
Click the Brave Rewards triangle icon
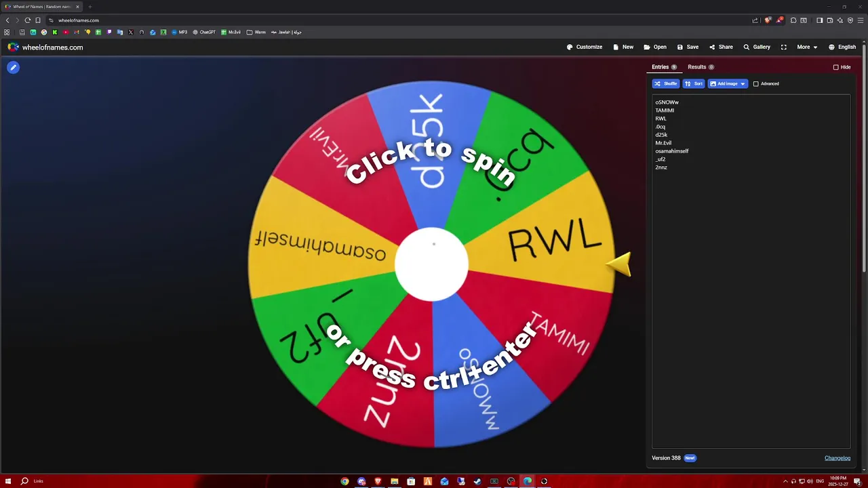780,20
